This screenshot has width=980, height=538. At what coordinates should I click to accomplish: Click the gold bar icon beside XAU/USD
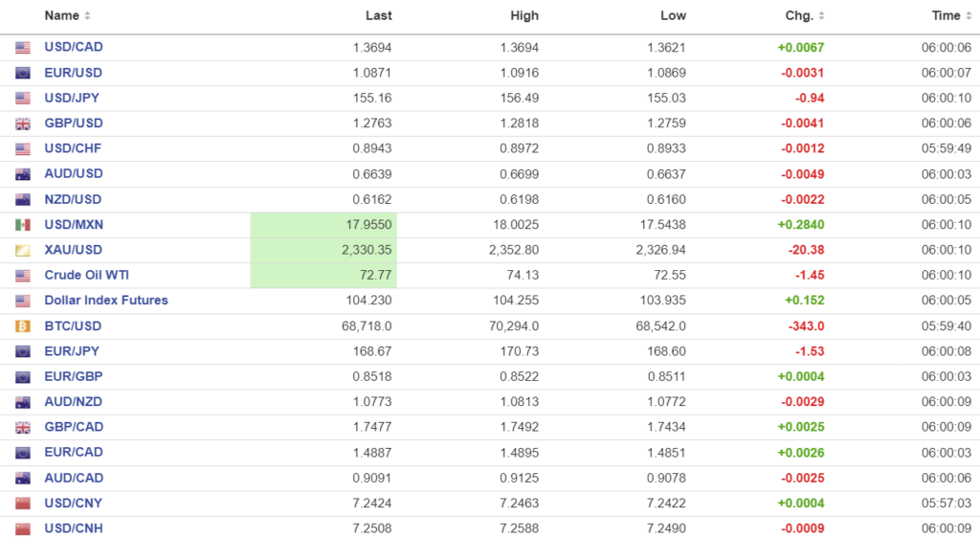[x=23, y=250]
